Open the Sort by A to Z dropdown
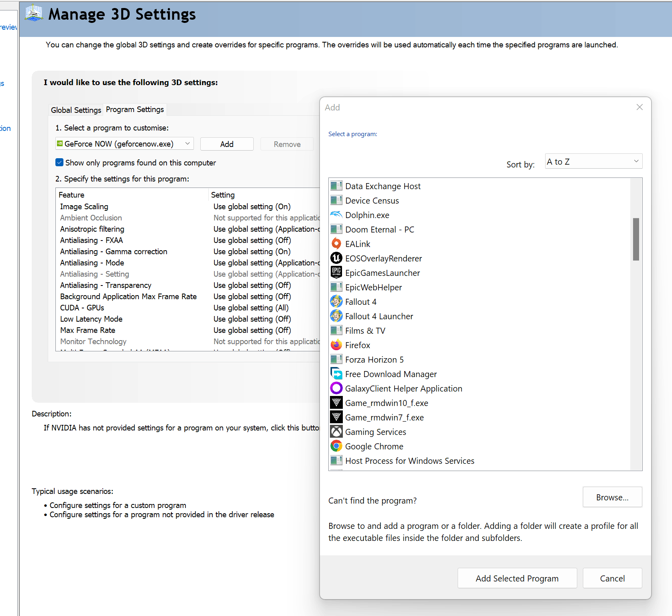The width and height of the screenshot is (672, 616). tap(593, 161)
